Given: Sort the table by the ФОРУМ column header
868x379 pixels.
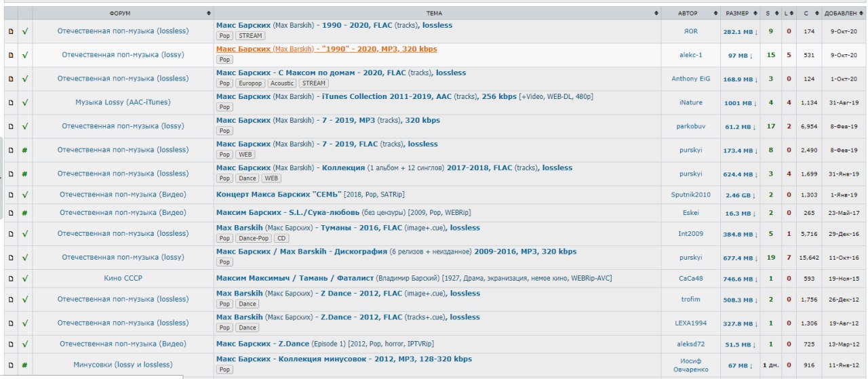Looking at the screenshot, I should [123, 13].
